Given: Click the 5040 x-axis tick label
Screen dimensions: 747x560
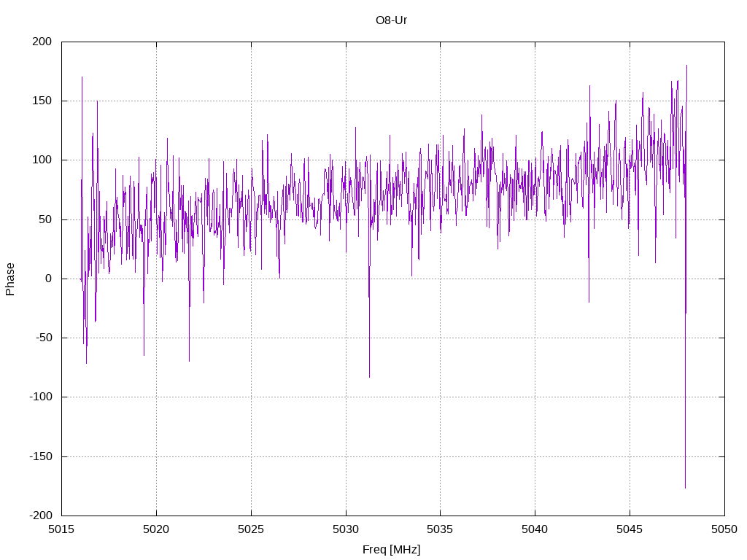Looking at the screenshot, I should click(535, 529).
